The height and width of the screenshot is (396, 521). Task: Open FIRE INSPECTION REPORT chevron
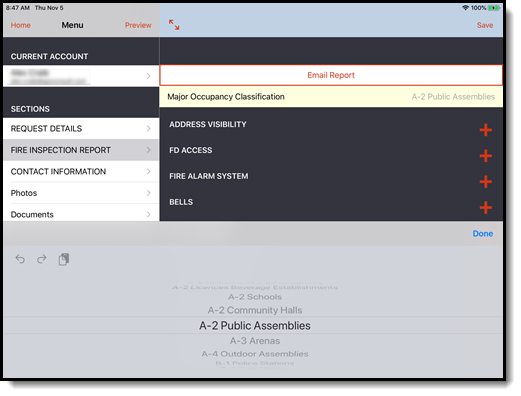(x=149, y=150)
